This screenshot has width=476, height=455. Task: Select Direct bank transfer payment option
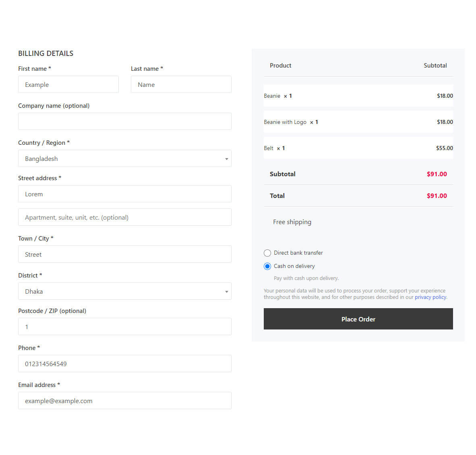[267, 253]
